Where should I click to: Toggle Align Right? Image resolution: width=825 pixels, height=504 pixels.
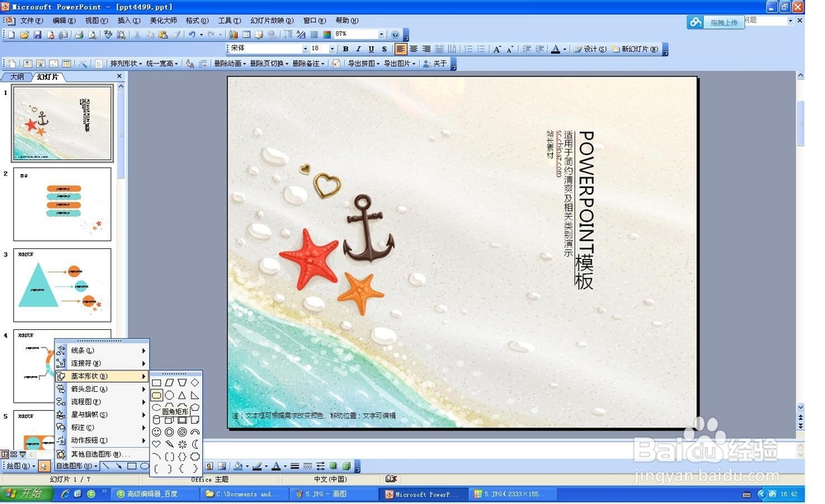427,49
